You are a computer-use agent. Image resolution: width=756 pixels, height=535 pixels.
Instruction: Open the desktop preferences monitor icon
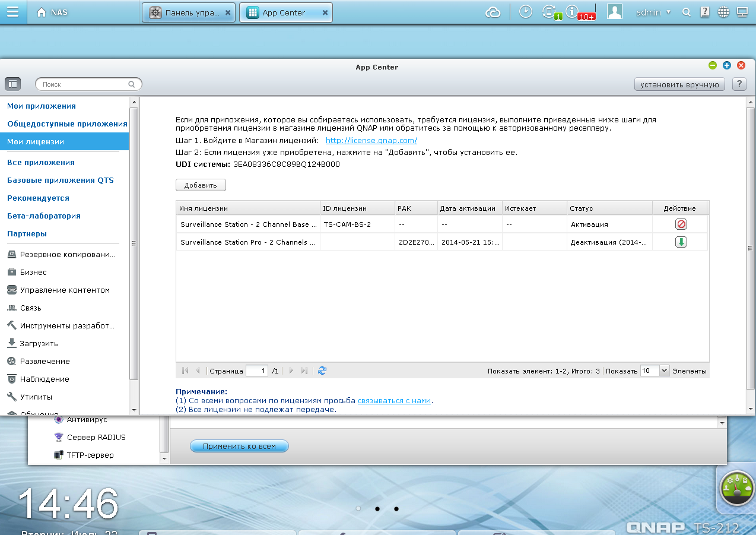[x=742, y=12]
